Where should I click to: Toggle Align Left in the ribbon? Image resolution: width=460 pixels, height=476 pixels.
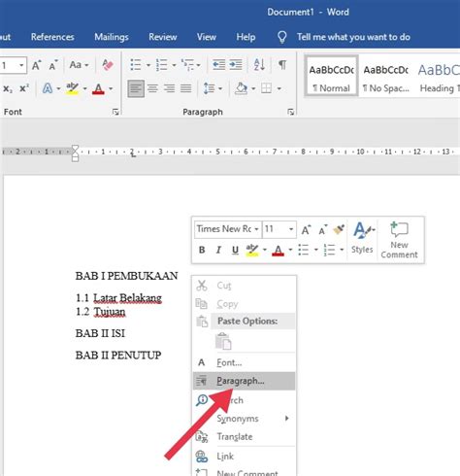[136, 88]
